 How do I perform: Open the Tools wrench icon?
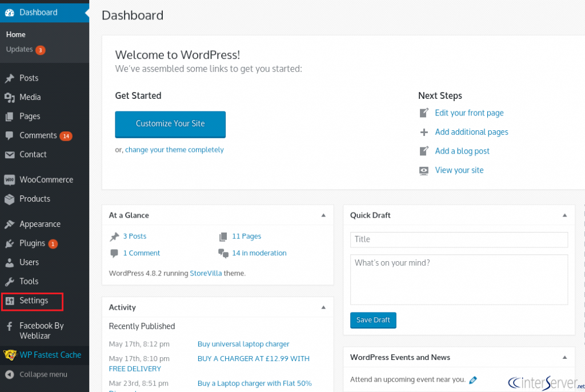pos(10,282)
